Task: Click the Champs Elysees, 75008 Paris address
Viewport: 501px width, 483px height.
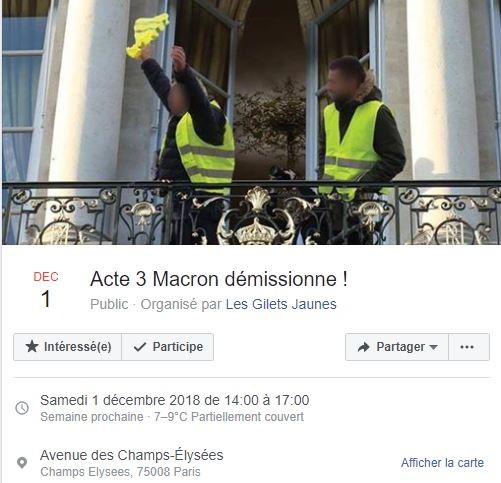Action: (x=120, y=472)
